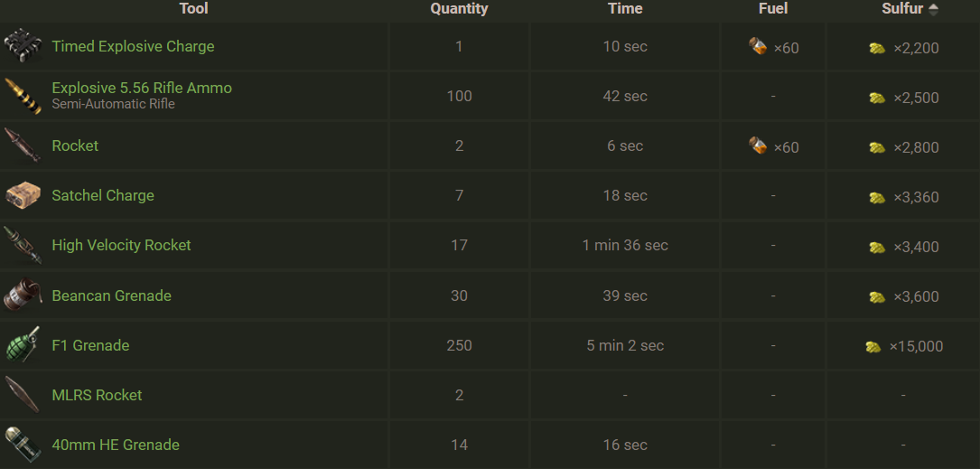Click the F1 Grenade icon
Image resolution: width=980 pixels, height=469 pixels.
click(23, 345)
